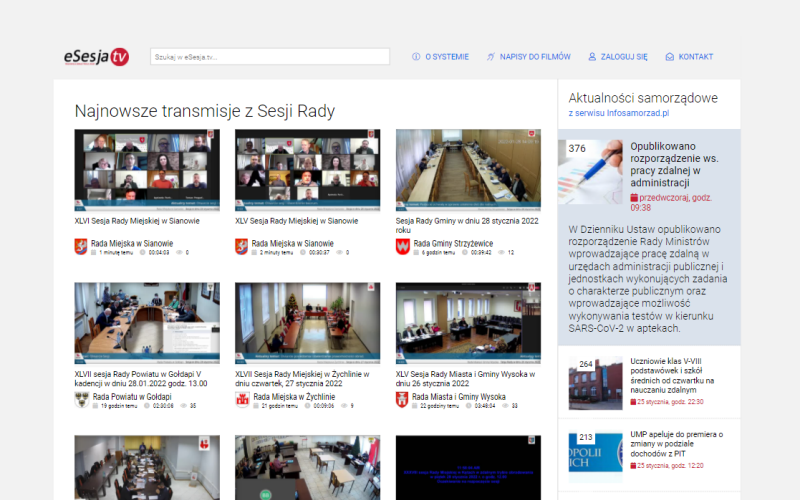Click the Rada Miejska w Sianowie crest icon
The height and width of the screenshot is (500, 800).
[82, 246]
